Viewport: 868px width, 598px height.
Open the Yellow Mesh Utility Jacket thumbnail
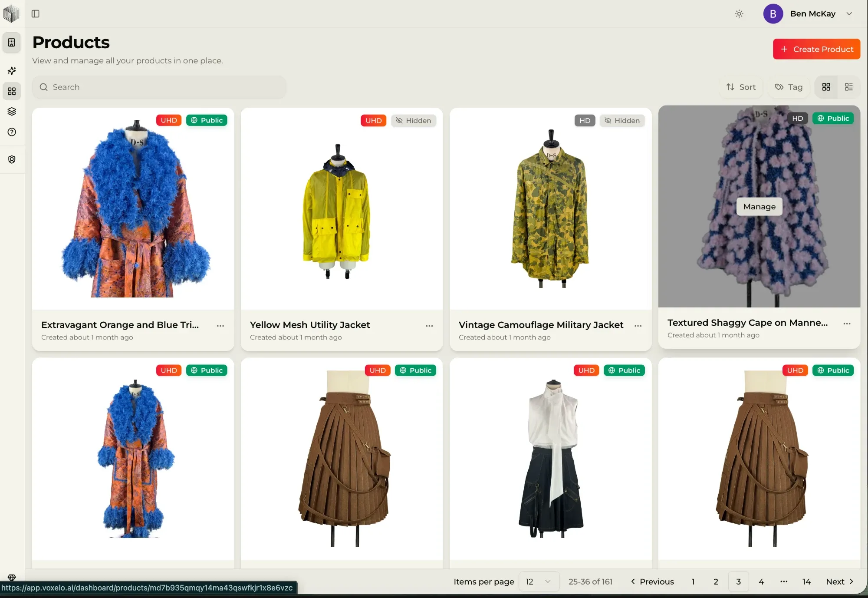coord(342,208)
